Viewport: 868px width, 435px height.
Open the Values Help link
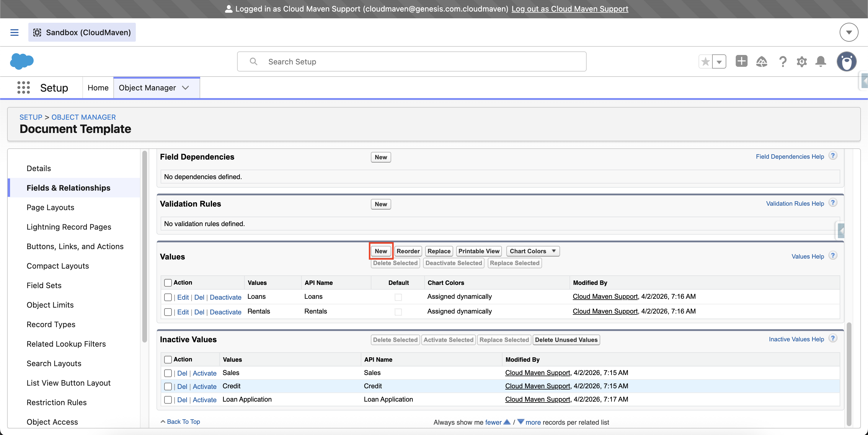[x=808, y=256]
